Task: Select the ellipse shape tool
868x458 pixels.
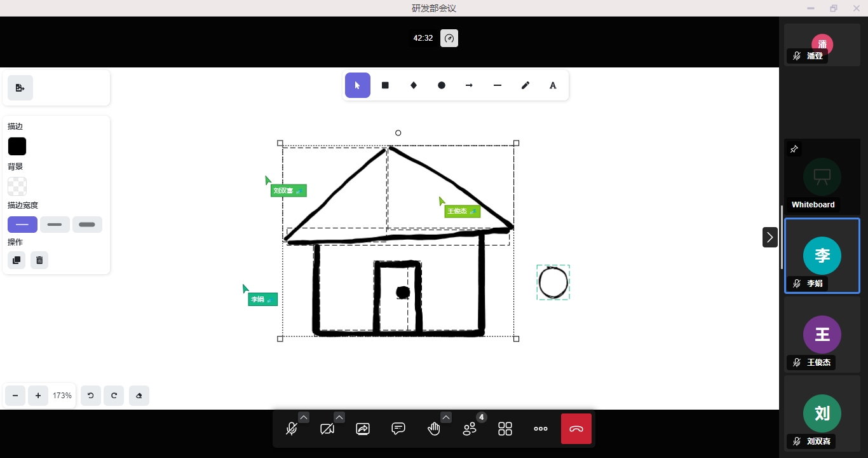Action: [442, 85]
